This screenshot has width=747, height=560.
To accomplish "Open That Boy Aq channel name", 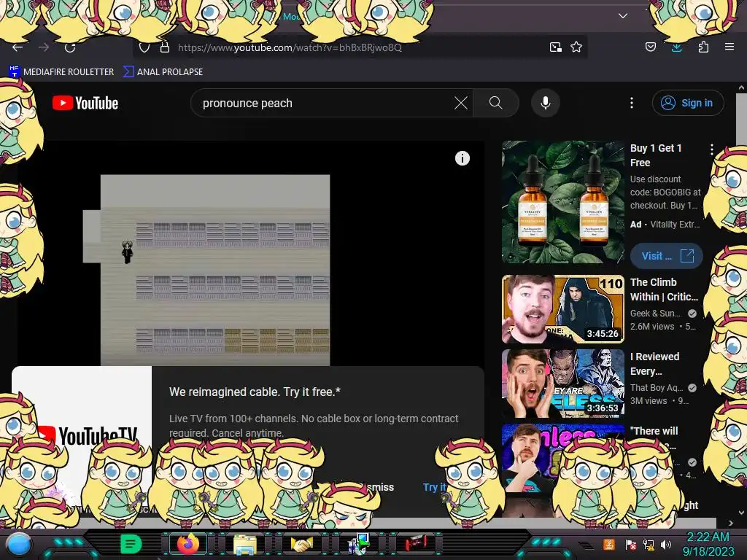I will click(657, 388).
